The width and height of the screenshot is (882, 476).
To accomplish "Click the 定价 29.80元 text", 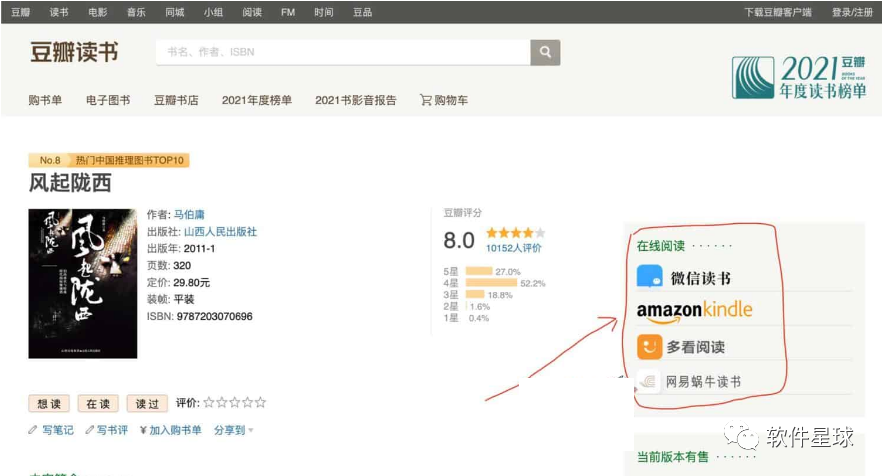I will pos(178,282).
